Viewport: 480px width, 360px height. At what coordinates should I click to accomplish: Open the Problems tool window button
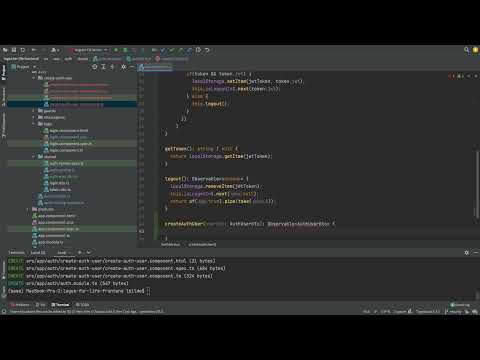(20, 305)
